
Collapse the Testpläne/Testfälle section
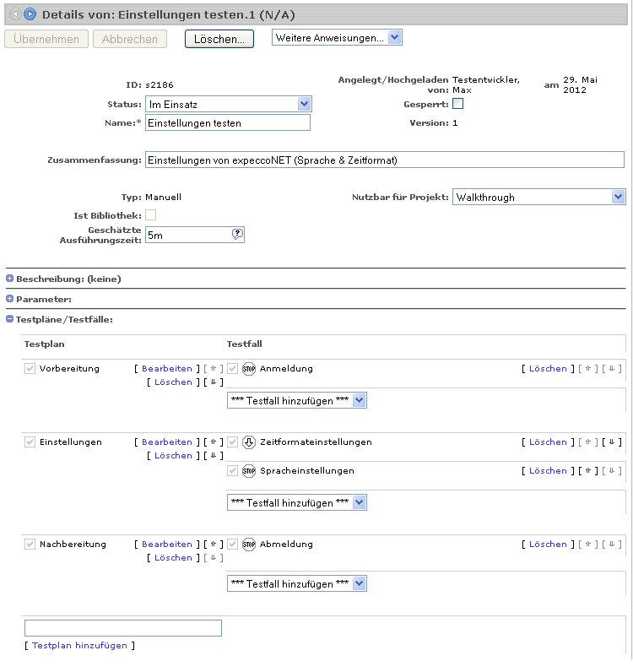[x=10, y=319]
